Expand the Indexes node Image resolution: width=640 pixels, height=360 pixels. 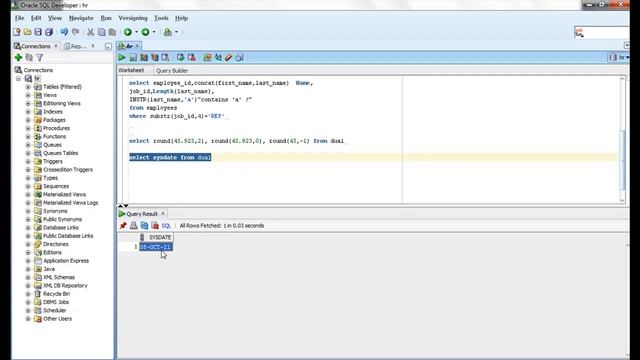coord(28,112)
